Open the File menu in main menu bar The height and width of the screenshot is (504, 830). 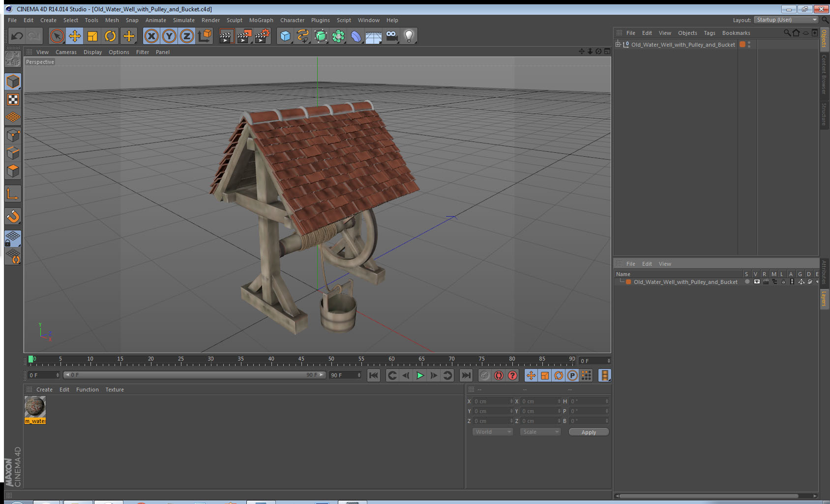pos(12,20)
